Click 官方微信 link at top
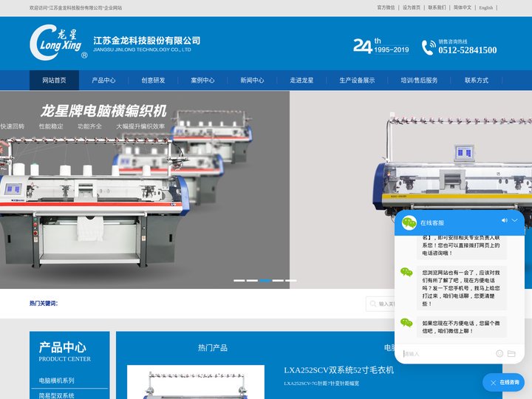The height and width of the screenshot is (399, 532). pos(386,7)
